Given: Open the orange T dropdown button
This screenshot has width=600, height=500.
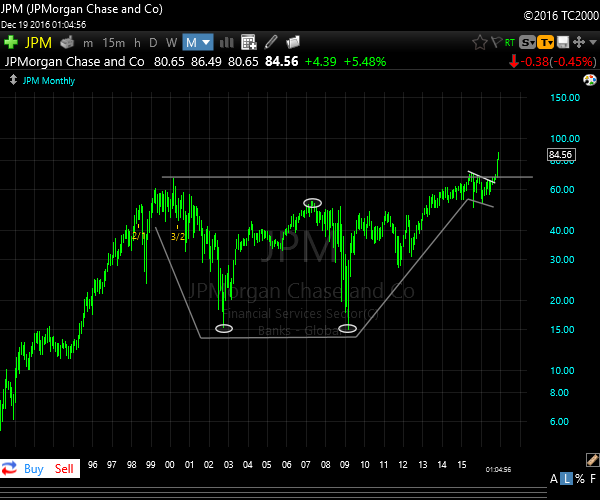Looking at the screenshot, I should coord(546,42).
